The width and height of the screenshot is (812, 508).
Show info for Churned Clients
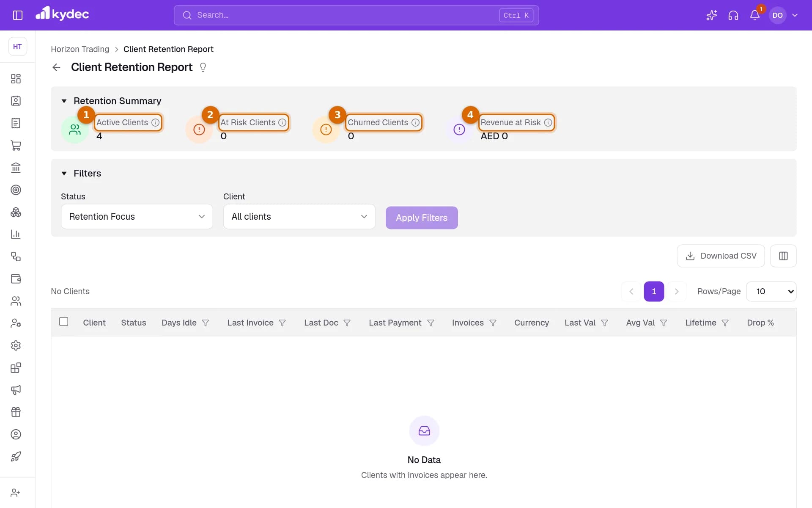tap(415, 122)
